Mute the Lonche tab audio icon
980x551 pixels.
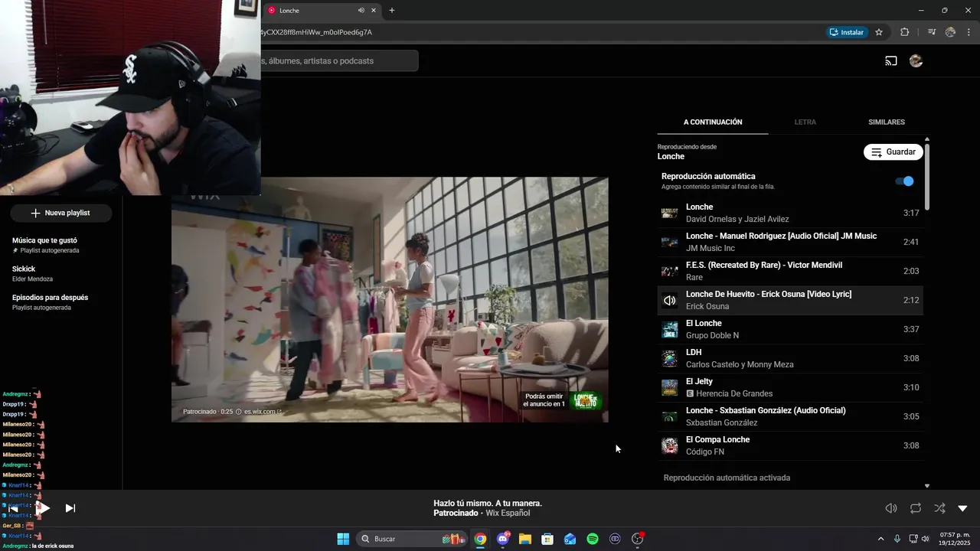[x=361, y=10]
